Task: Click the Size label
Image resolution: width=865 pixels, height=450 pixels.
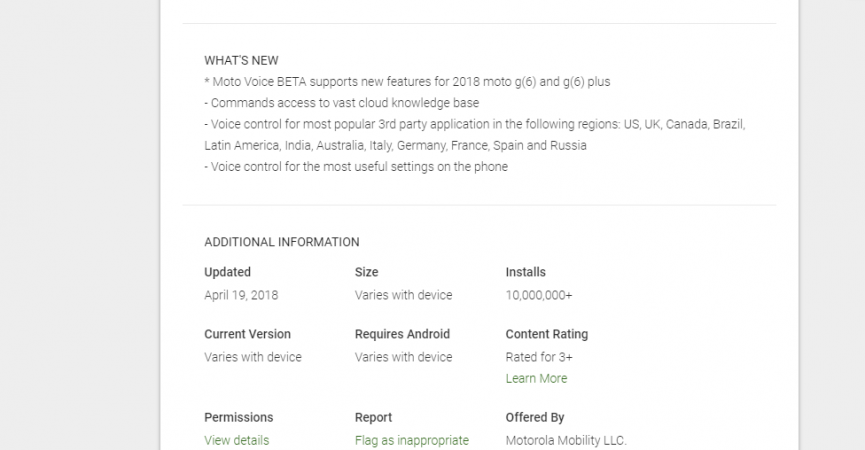Action: pyautogui.click(x=366, y=272)
